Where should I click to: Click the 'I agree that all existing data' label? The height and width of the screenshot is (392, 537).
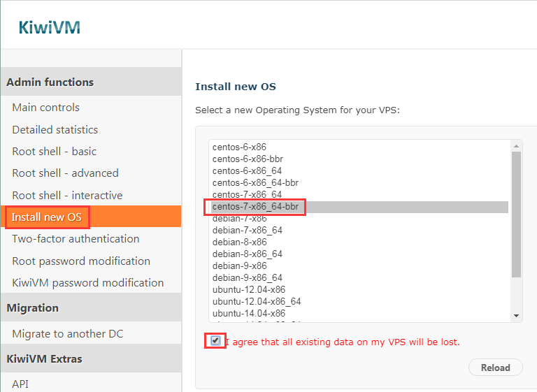click(x=343, y=342)
